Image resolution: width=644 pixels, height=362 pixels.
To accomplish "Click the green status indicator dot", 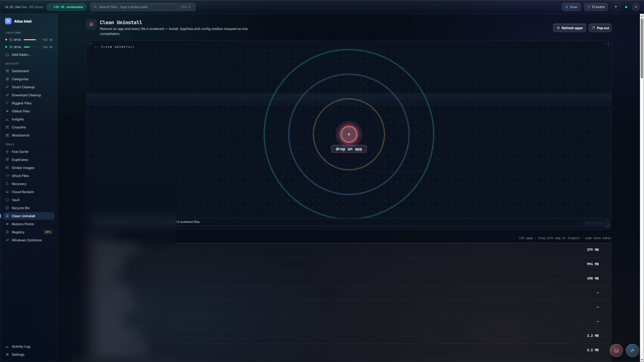I will pos(626,7).
